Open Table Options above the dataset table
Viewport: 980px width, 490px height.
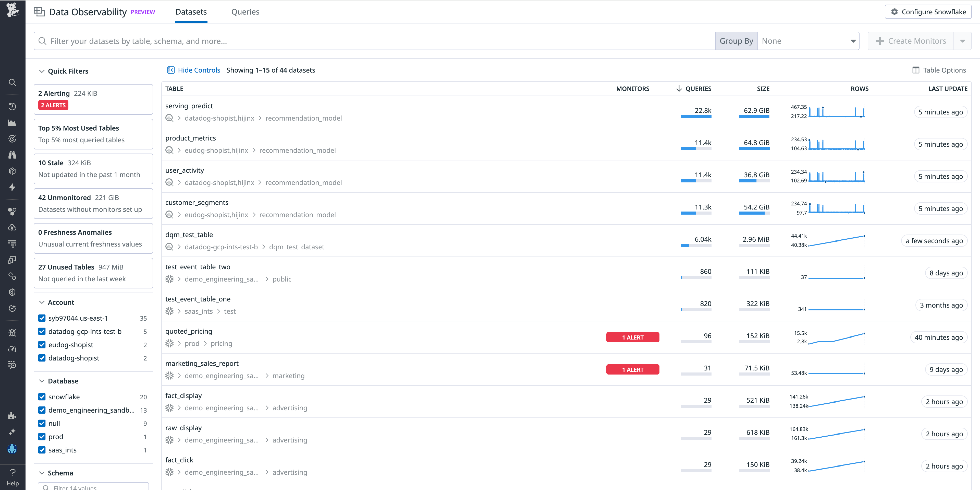click(939, 70)
